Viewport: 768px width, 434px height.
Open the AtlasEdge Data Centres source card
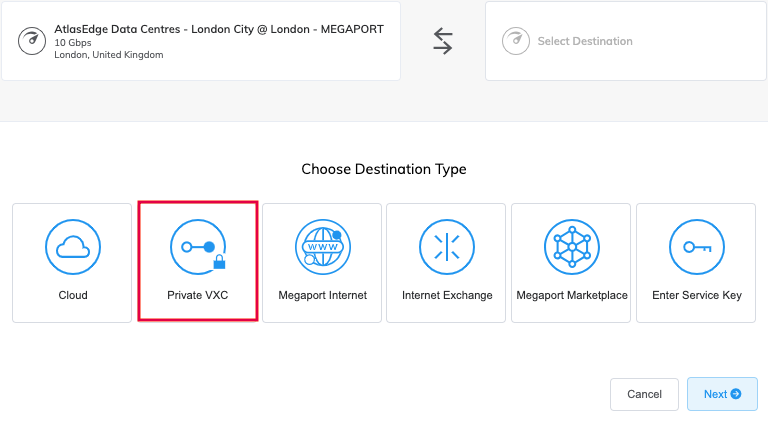[201, 41]
